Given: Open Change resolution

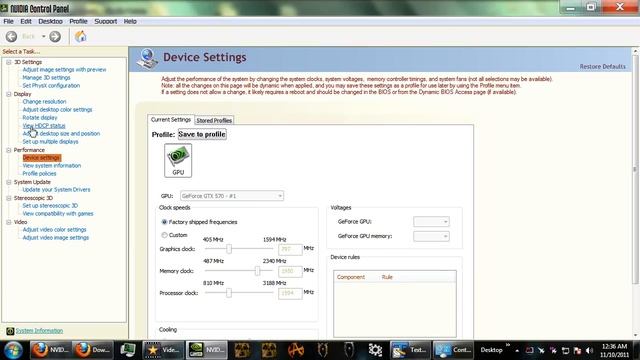Looking at the screenshot, I should [44, 102].
